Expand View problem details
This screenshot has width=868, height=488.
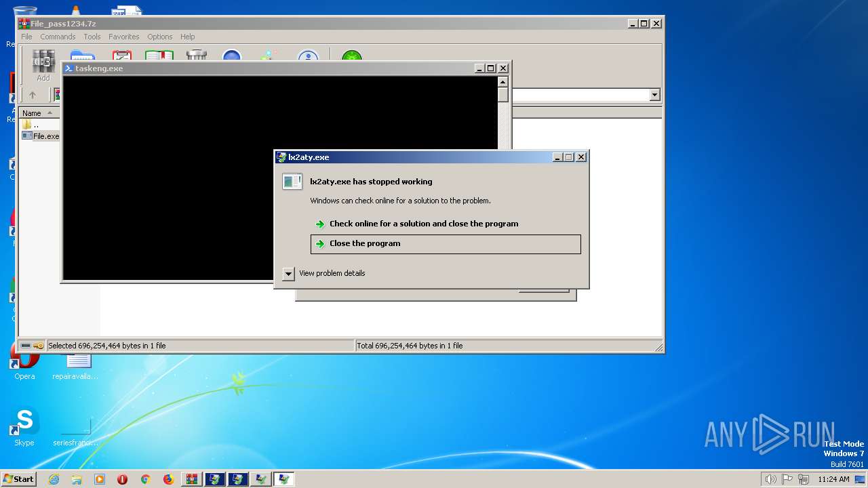click(288, 273)
